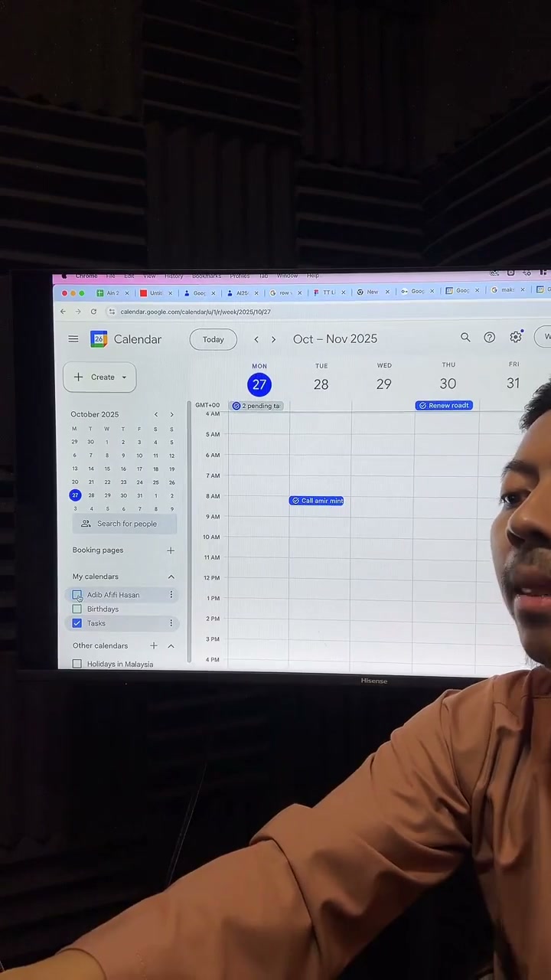551x980 pixels.
Task: Click the GMT+00 timezone label
Action: point(207,405)
